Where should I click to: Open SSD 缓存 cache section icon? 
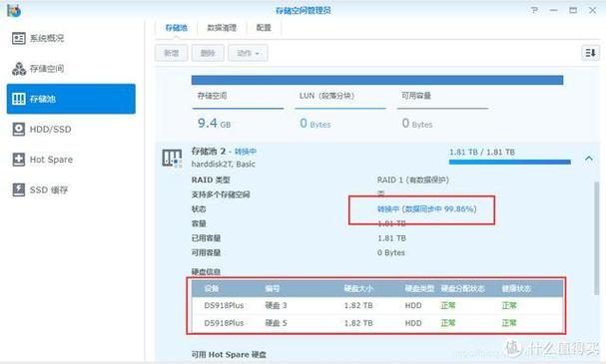(x=19, y=189)
